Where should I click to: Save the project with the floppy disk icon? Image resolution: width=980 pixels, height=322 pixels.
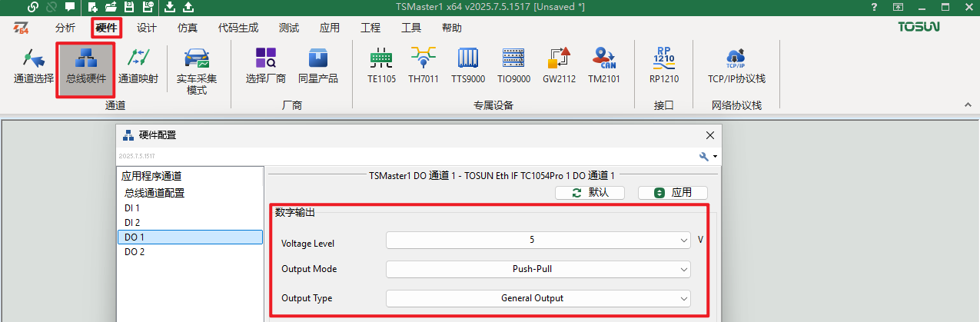[x=128, y=7]
